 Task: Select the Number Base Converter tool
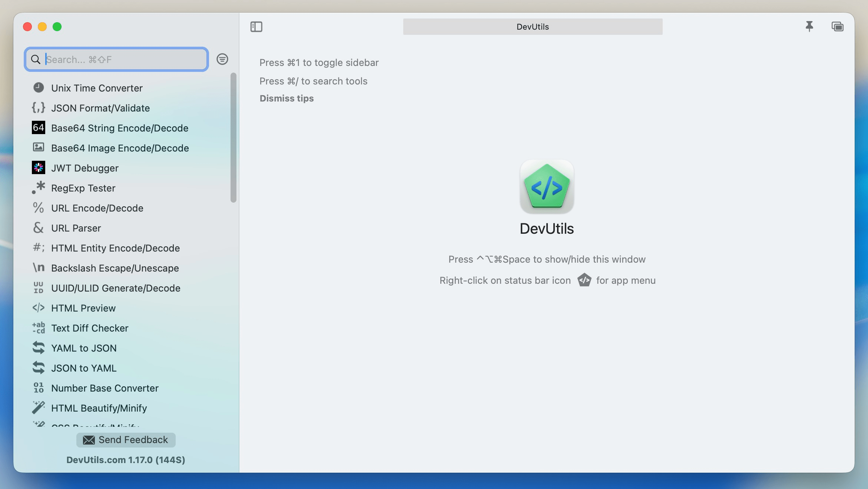tap(105, 388)
